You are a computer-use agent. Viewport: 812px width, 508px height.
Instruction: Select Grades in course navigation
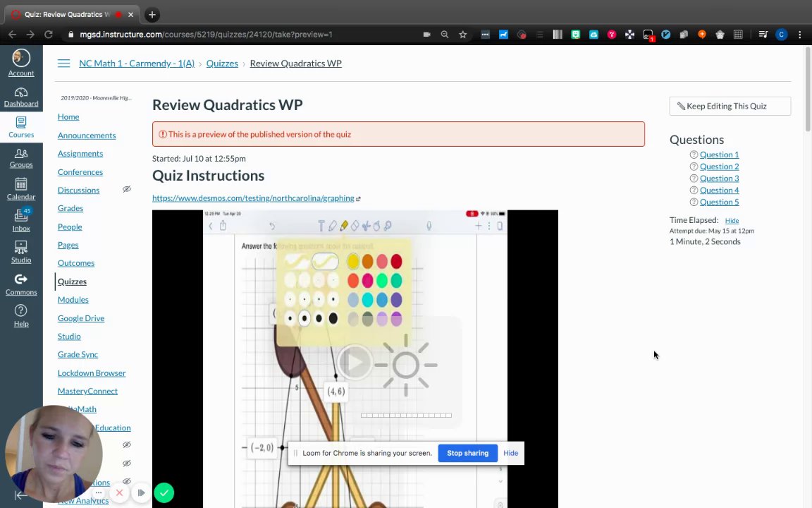pyautogui.click(x=70, y=208)
